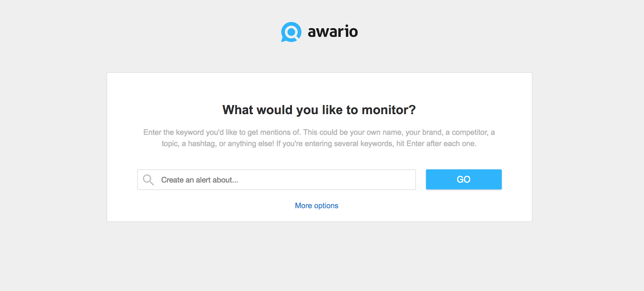Click the word "What" in the heading

[237, 110]
